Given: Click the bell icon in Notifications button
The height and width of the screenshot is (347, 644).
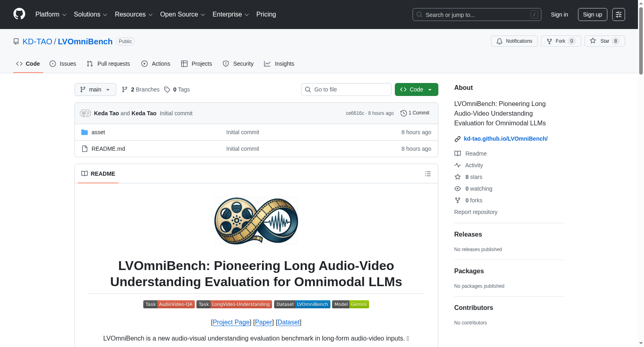Looking at the screenshot, I should pos(500,41).
